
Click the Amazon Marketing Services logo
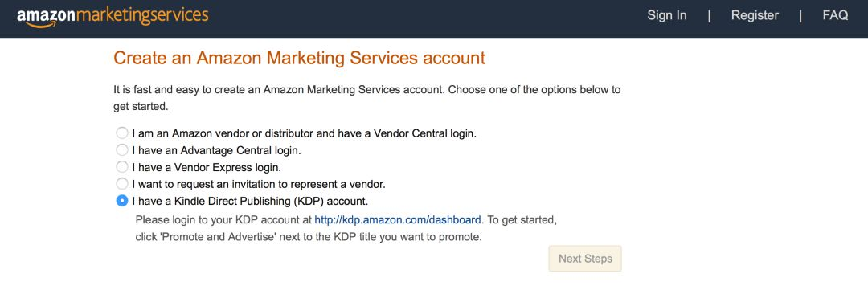(113, 17)
